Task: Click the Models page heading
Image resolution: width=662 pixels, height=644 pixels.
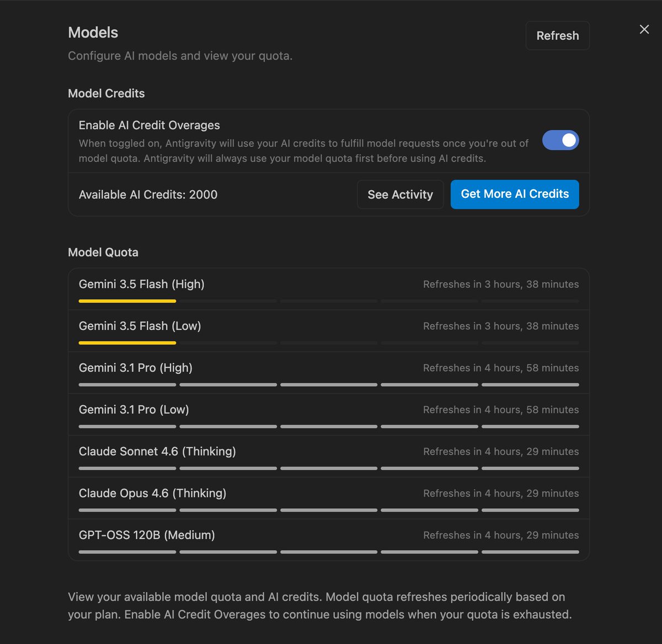Action: click(x=93, y=33)
